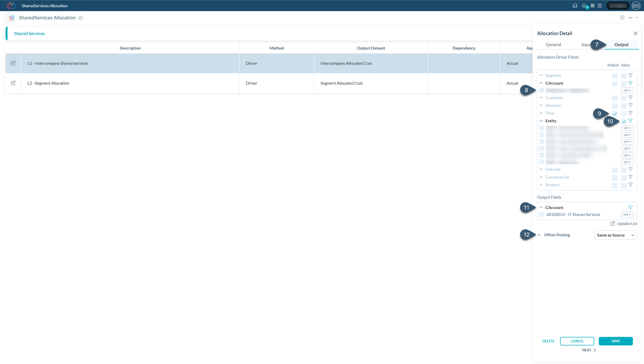This screenshot has height=364, width=644.
Task: Open the Same as Source dropdown
Action: pyautogui.click(x=615, y=235)
